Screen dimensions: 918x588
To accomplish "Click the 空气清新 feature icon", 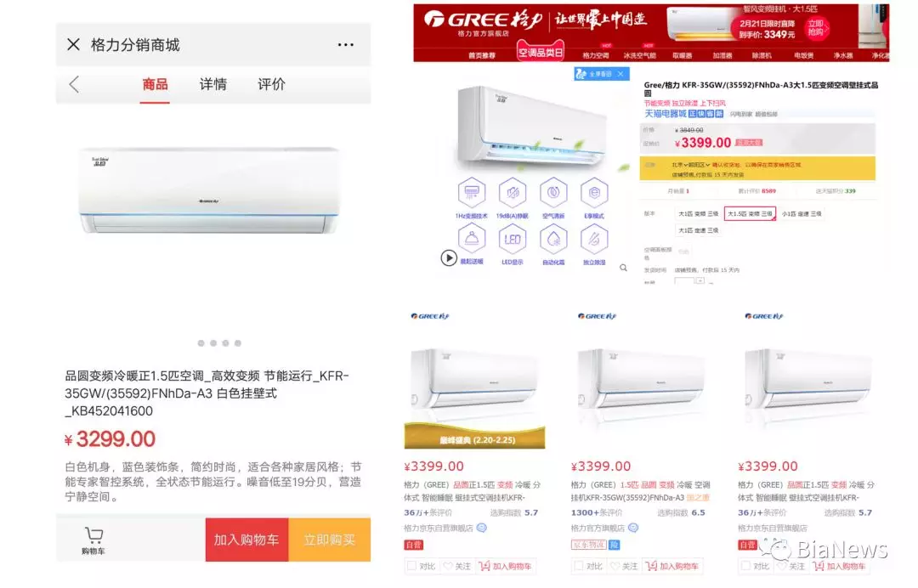I will 553,198.
